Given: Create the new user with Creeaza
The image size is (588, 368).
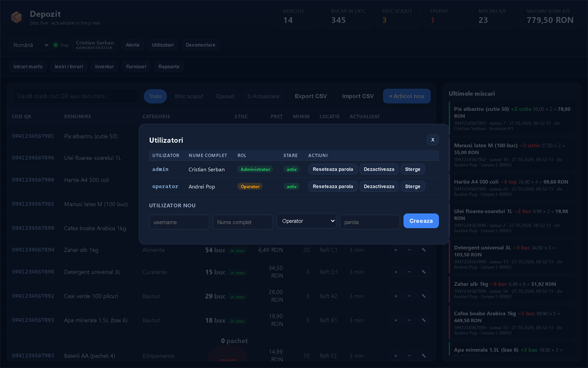Looking at the screenshot, I should coord(421,221).
